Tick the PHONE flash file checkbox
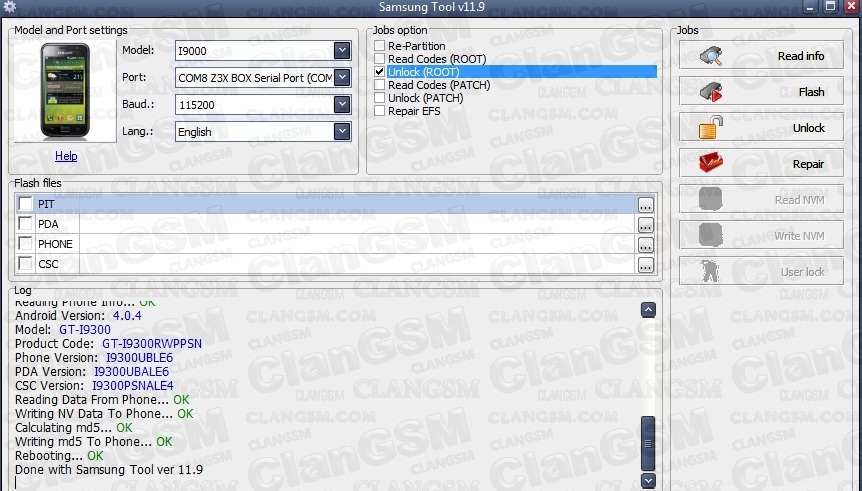This screenshot has width=862, height=491. click(25, 243)
